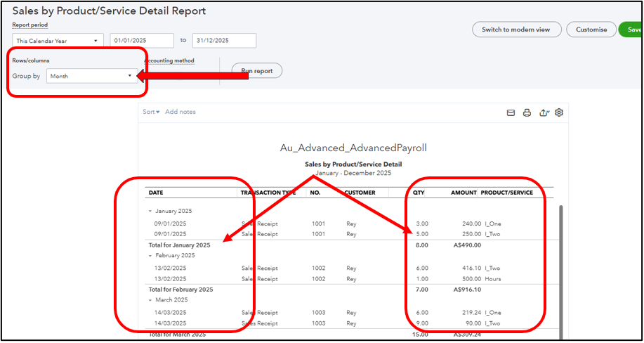The height and width of the screenshot is (343, 644).
Task: Click the Hours product/service entry
Action: pyautogui.click(x=493, y=279)
